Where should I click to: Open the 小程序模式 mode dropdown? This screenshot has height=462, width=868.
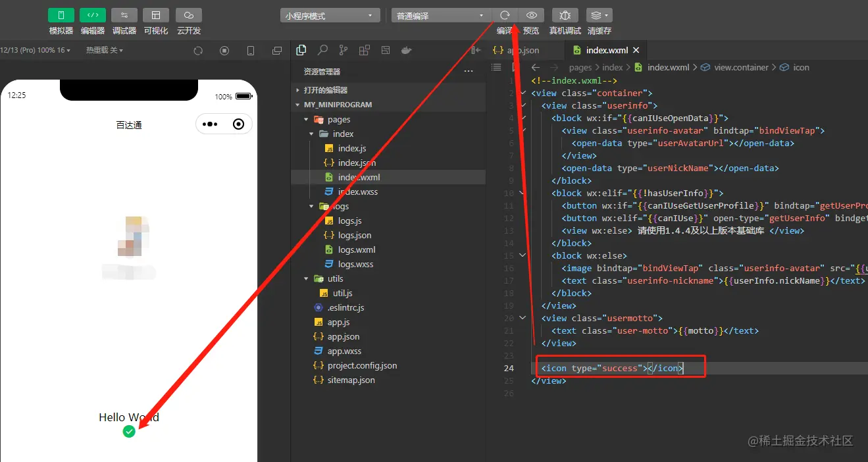pos(330,15)
